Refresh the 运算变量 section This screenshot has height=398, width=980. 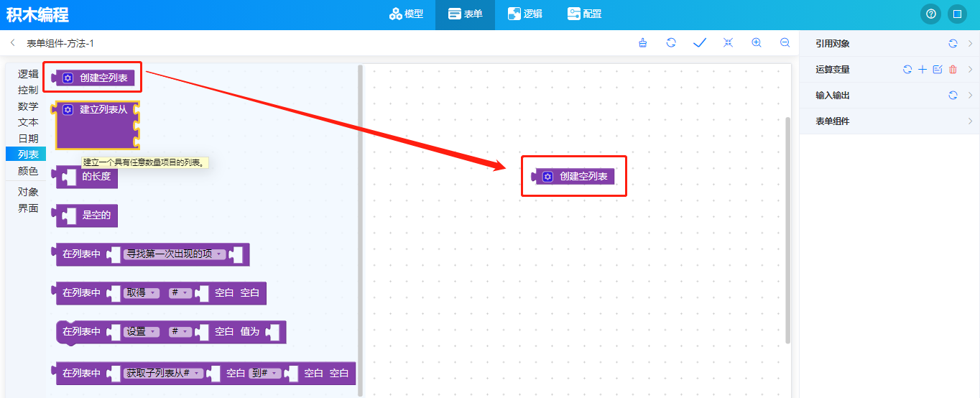click(x=907, y=70)
